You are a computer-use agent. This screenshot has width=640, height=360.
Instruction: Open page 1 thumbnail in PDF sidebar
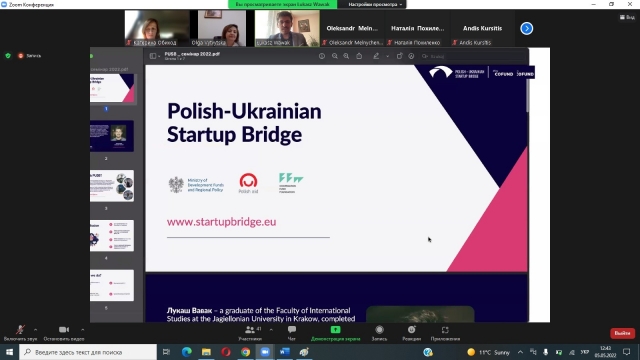point(112,88)
